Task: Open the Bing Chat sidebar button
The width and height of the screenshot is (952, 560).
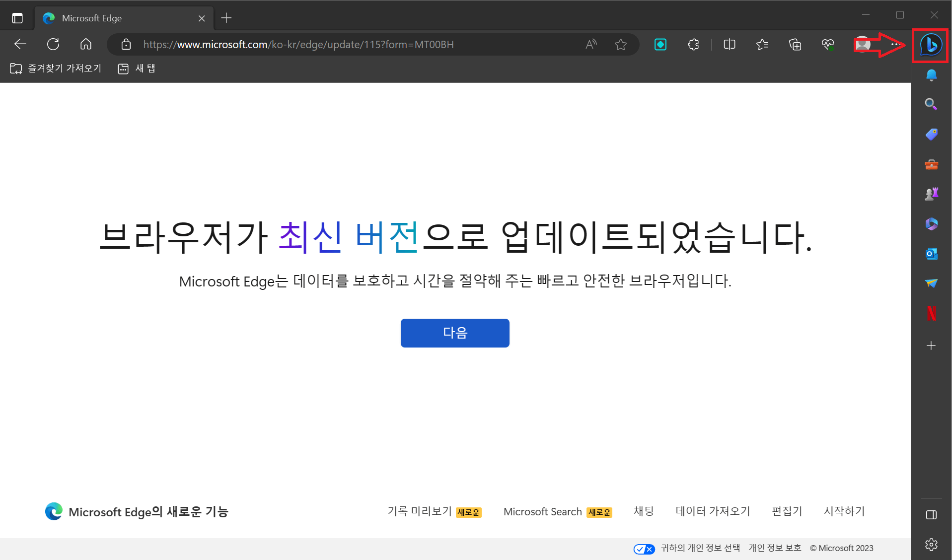Action: pyautogui.click(x=931, y=45)
